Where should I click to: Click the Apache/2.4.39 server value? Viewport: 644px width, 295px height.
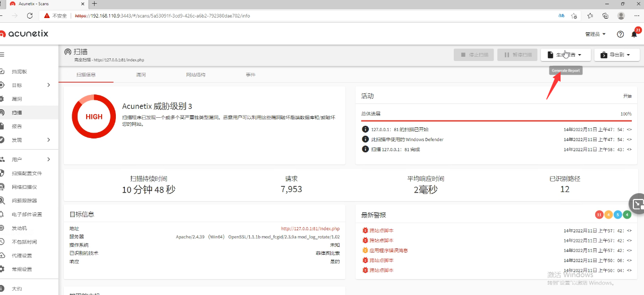pyautogui.click(x=258, y=237)
